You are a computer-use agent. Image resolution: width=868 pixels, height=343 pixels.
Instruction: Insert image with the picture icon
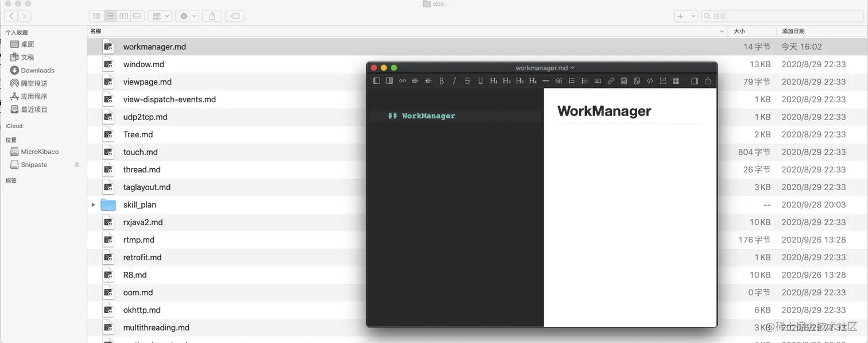click(624, 81)
